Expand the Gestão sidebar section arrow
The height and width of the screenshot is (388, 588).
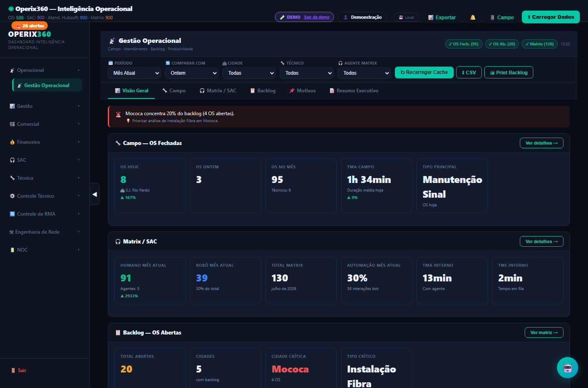[79, 106]
